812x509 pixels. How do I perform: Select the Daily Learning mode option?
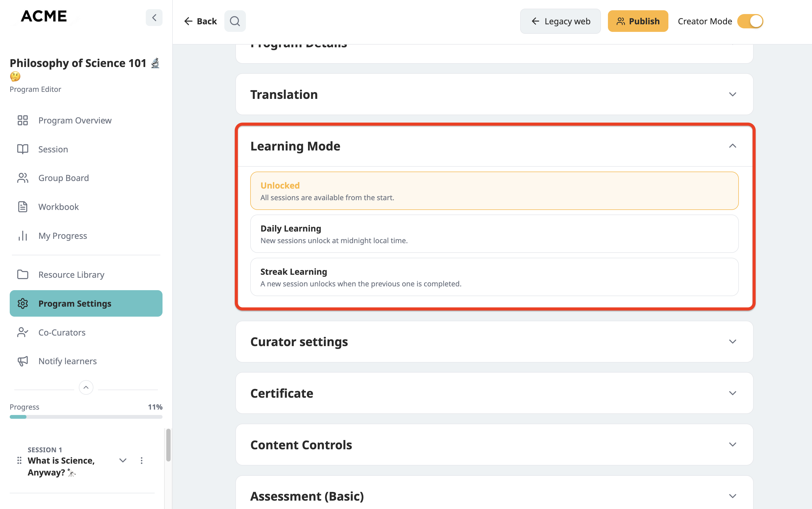494,234
